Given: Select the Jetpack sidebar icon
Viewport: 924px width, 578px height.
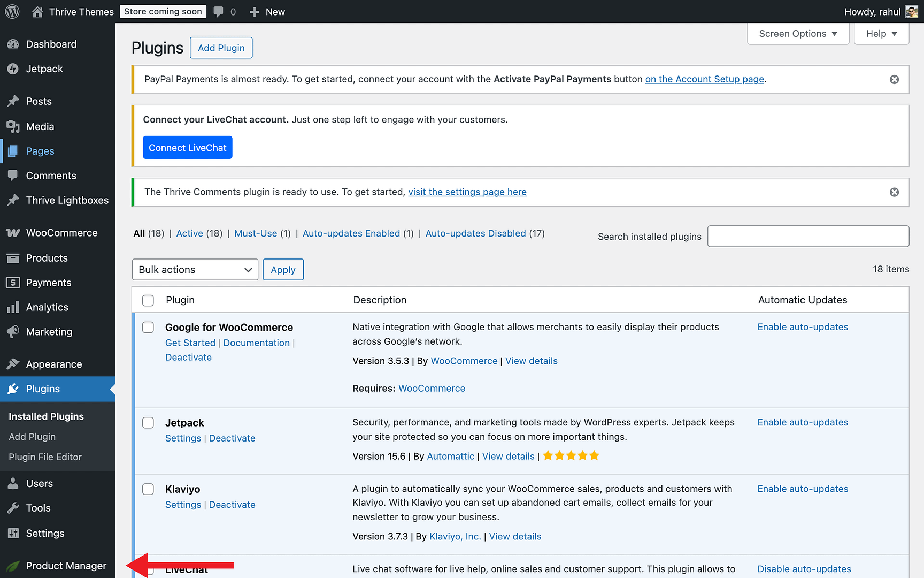Looking at the screenshot, I should click(x=13, y=69).
